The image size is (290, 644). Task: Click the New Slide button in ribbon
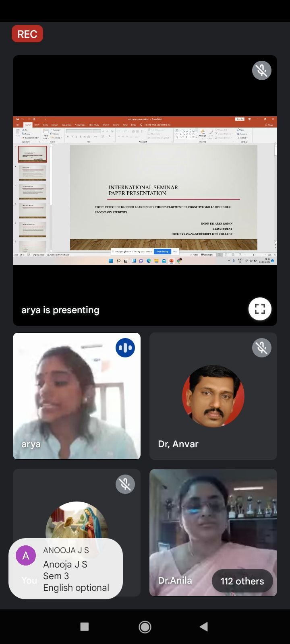[x=46, y=134]
